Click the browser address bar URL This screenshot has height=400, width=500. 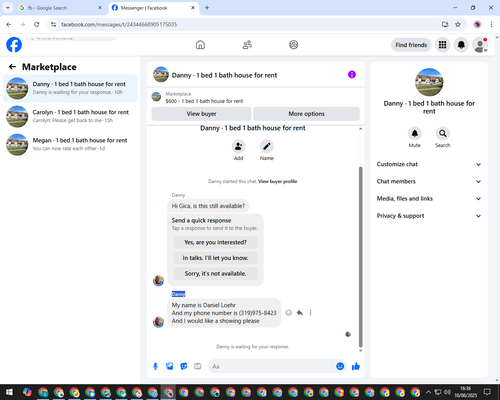(x=119, y=24)
